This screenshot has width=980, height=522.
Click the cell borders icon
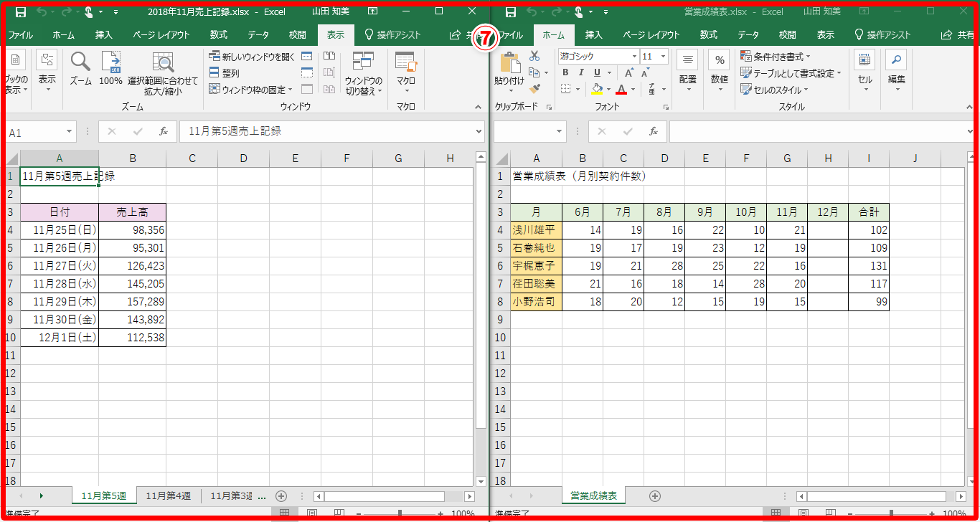[565, 89]
